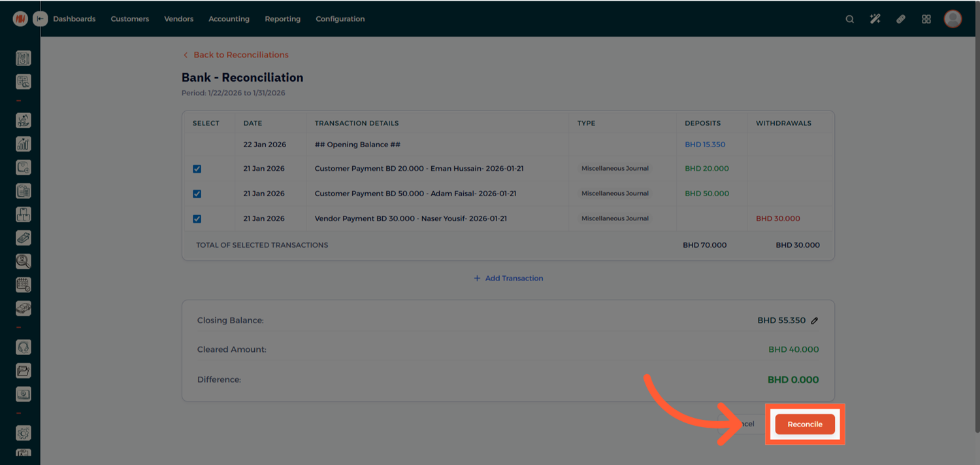Expand the Reporting menu

(x=282, y=19)
